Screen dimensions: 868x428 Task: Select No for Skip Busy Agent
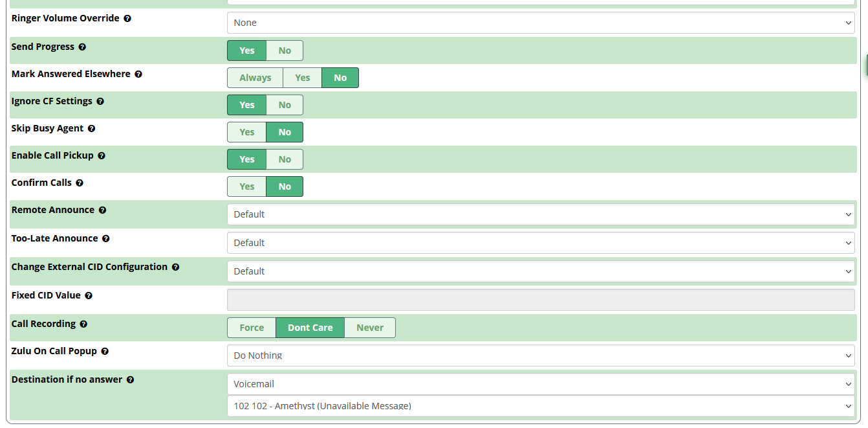(x=285, y=132)
